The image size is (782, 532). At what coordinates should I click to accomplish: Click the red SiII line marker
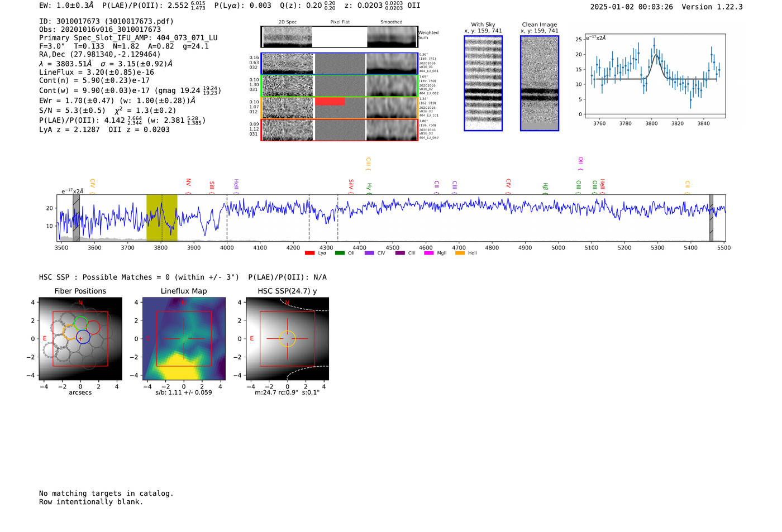[x=212, y=187]
